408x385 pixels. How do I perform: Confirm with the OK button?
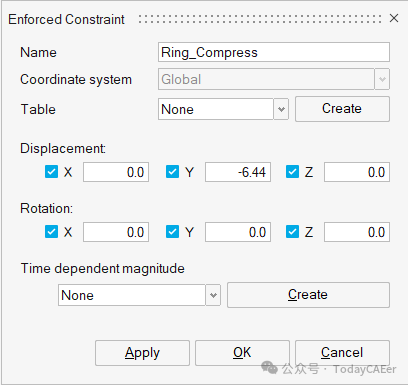coord(242,353)
